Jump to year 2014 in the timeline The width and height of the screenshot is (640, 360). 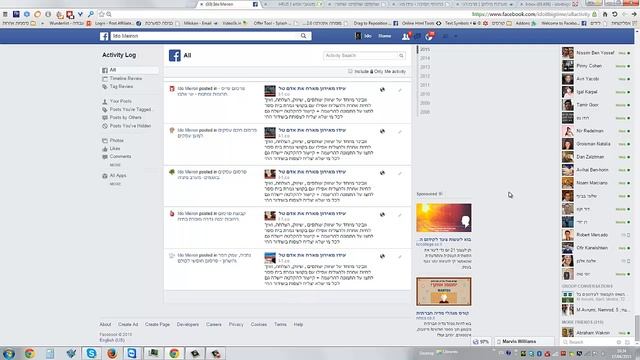click(425, 58)
